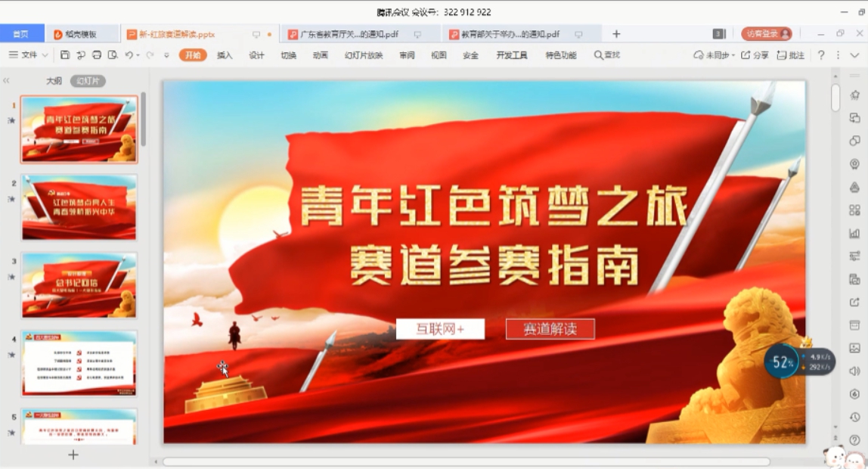Click the slide thumbnail panel scrollbar
The height and width of the screenshot is (469, 868).
tap(144, 119)
